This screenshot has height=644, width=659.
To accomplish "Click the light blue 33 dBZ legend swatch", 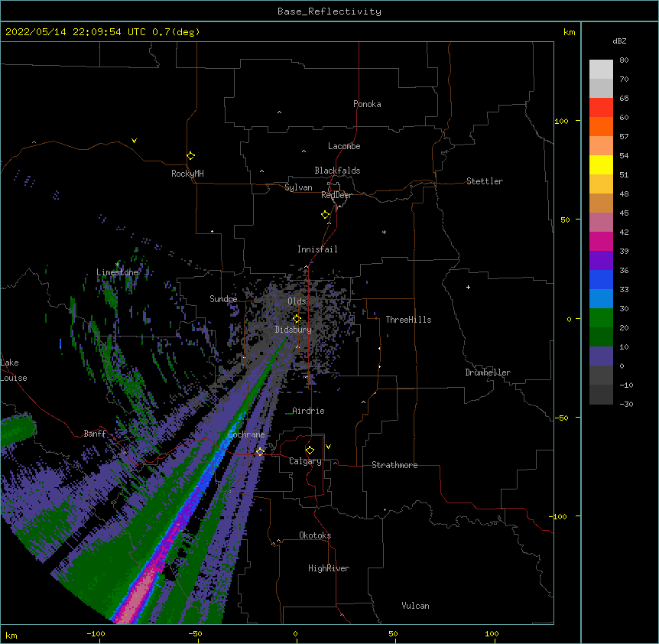I will click(x=601, y=298).
